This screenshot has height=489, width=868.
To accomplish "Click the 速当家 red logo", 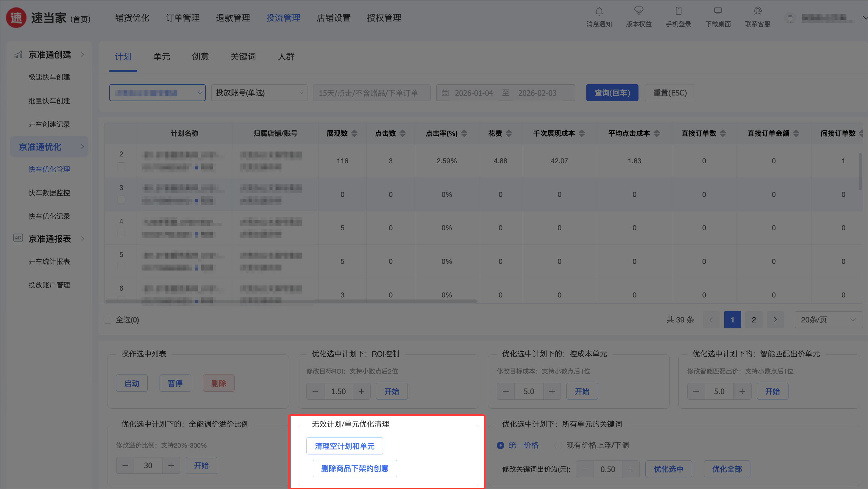I will click(x=16, y=18).
